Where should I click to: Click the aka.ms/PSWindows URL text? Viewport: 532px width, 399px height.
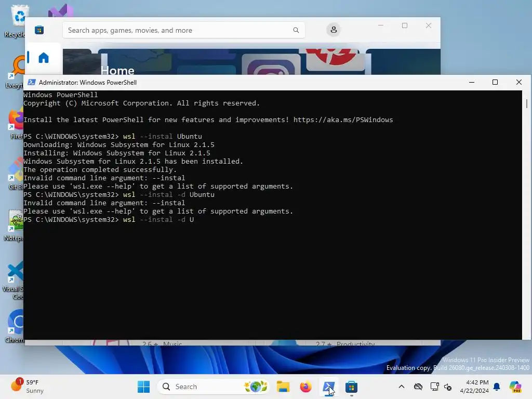coord(343,120)
